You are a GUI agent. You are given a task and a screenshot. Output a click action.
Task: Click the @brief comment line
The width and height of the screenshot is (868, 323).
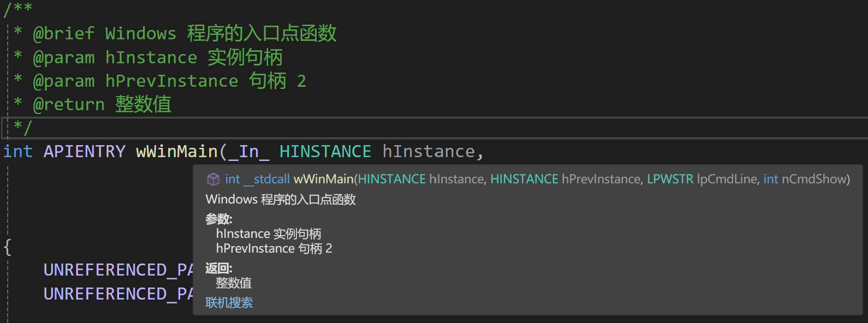(185, 33)
